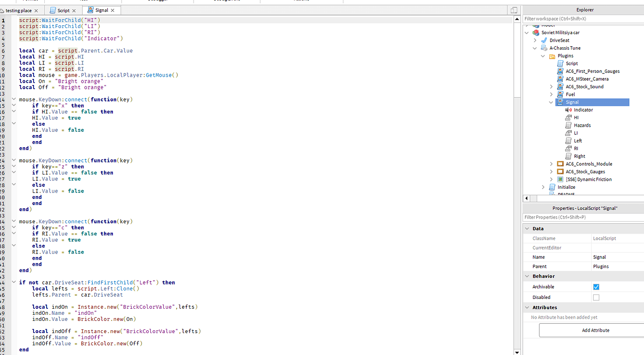Switch to the Script editor tab
The width and height of the screenshot is (644, 355).
point(63,10)
